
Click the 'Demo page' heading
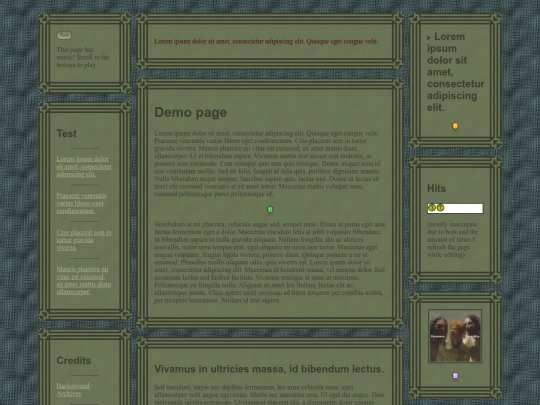pyautogui.click(x=190, y=112)
